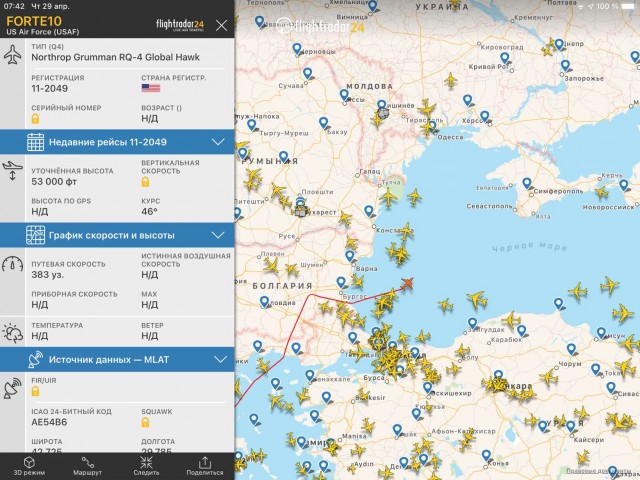Tap the altitude value 53 000 фт
Image resolution: width=640 pixels, height=480 pixels.
54,182
